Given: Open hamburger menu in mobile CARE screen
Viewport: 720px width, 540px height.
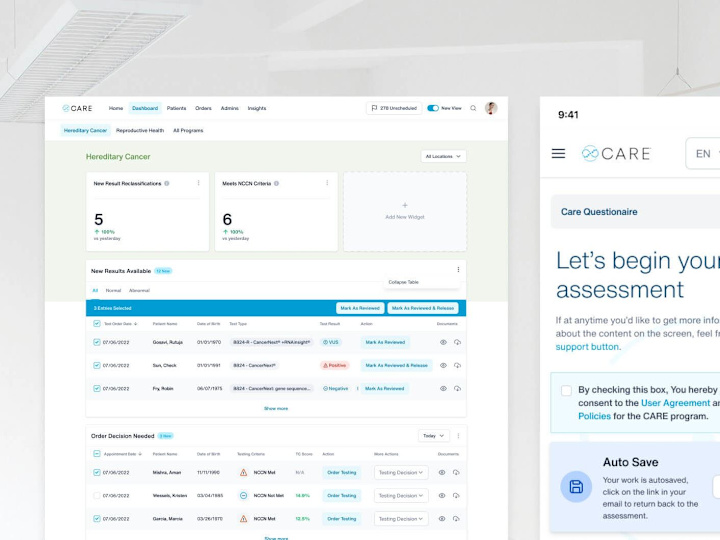Looking at the screenshot, I should 558,153.
